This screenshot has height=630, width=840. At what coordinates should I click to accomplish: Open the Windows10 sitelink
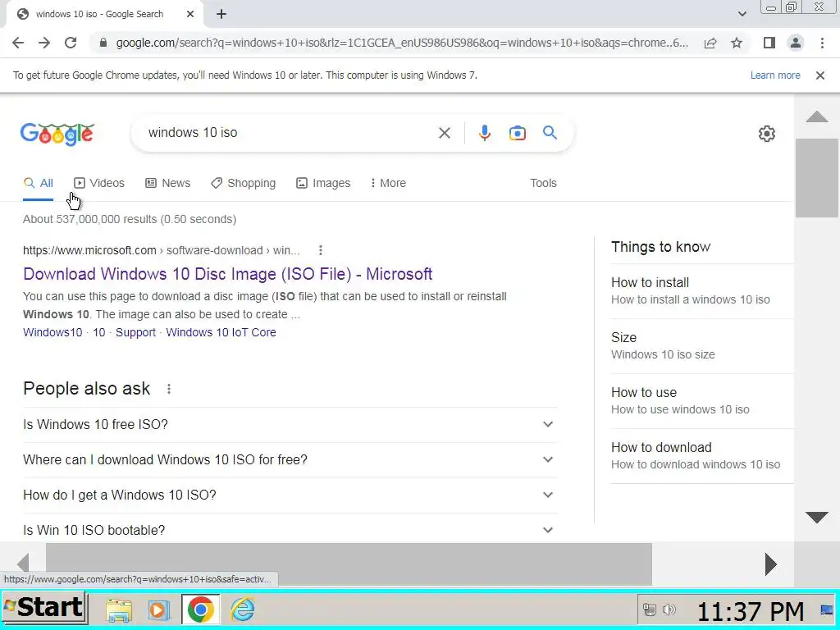[52, 332]
